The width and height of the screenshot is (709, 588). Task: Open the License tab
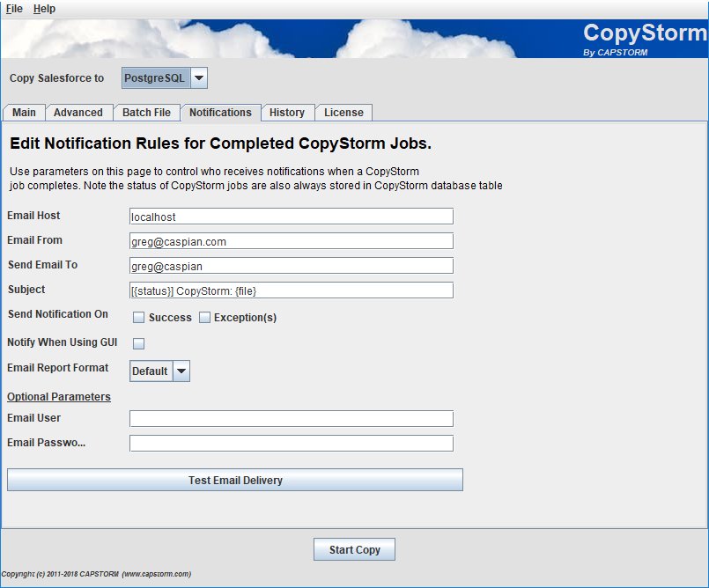(343, 113)
